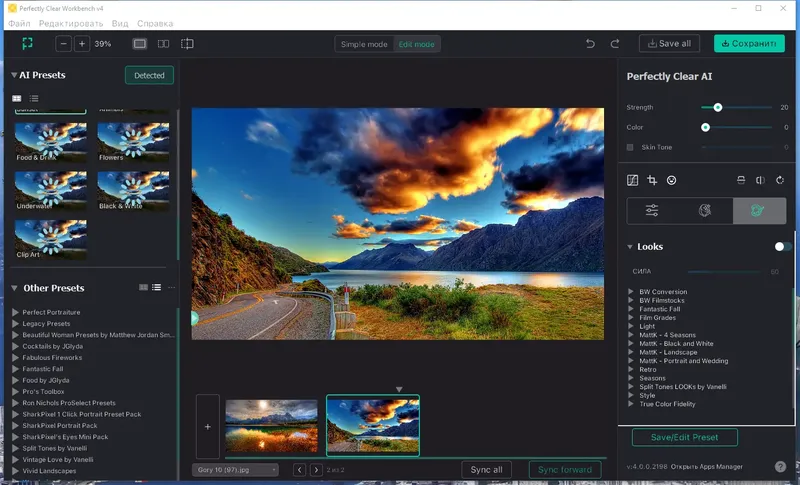Select the crop tool icon
This screenshot has height=485, width=800.
(x=651, y=180)
